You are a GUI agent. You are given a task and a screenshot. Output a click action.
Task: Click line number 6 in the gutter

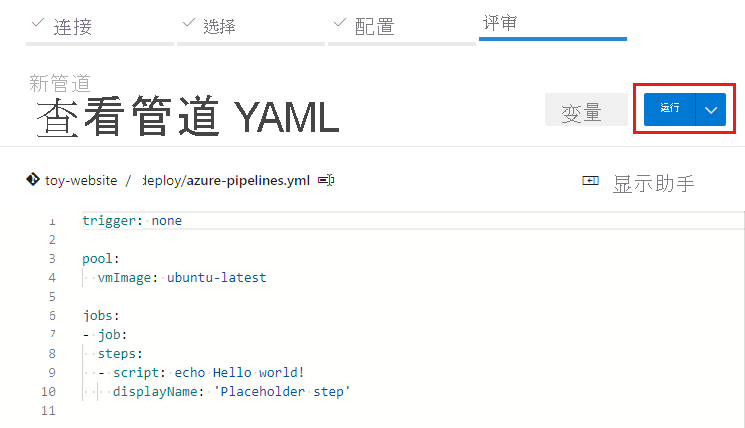[x=51, y=315]
